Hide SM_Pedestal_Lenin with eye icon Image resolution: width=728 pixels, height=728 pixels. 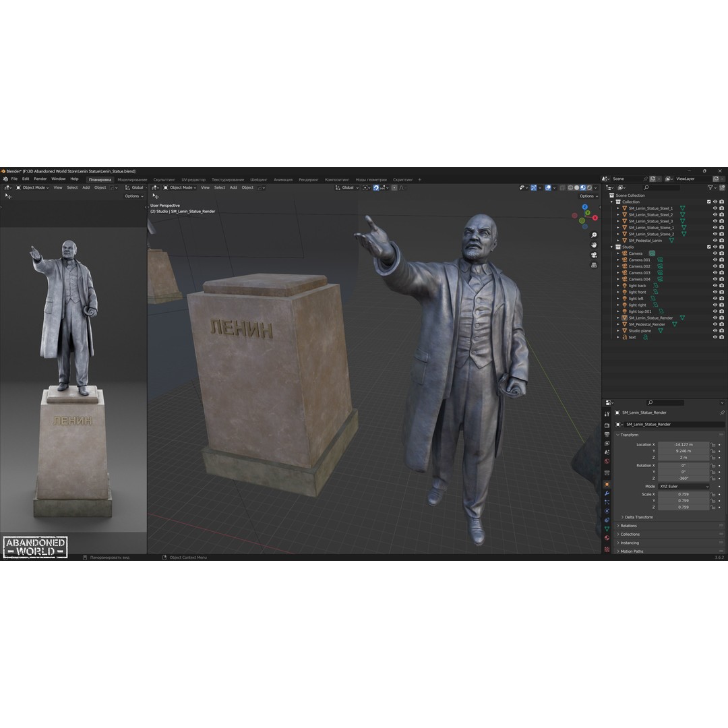tap(715, 241)
